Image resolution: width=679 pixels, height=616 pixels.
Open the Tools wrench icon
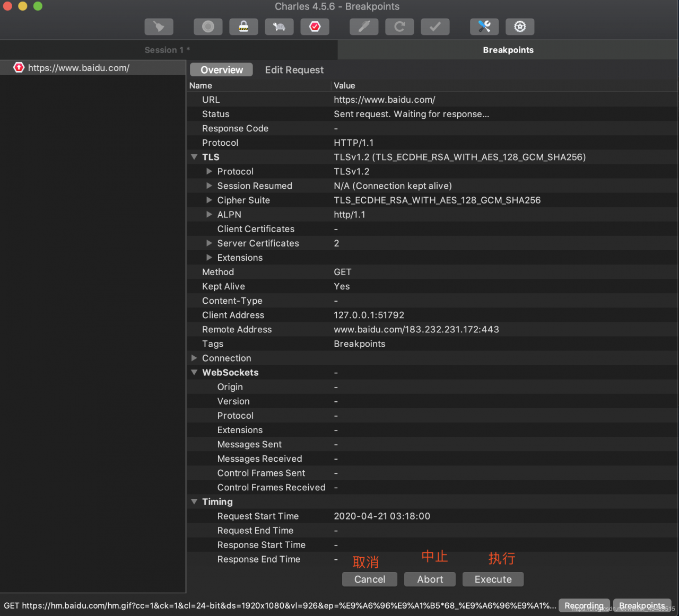coord(484,27)
